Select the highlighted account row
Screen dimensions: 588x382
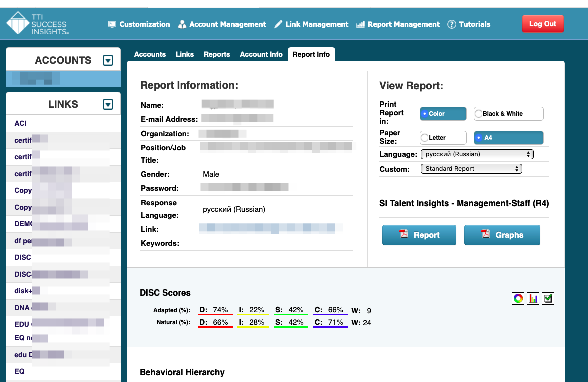click(x=63, y=78)
